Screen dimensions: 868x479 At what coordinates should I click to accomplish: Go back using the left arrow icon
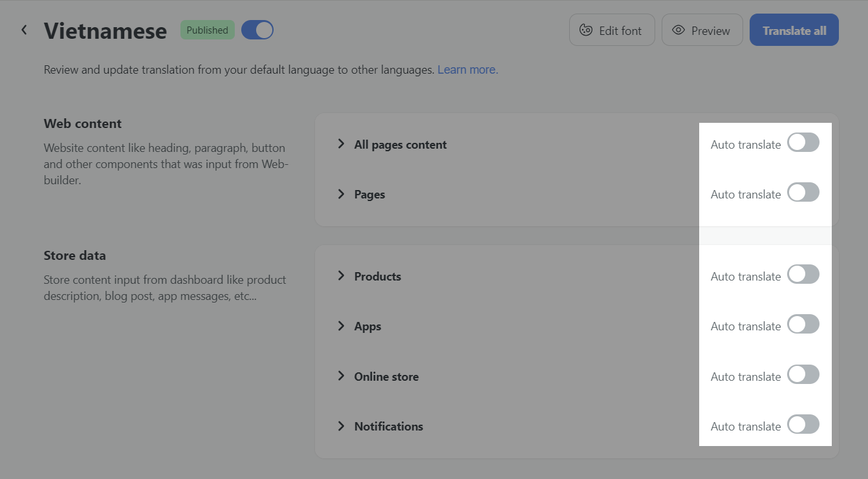point(24,30)
